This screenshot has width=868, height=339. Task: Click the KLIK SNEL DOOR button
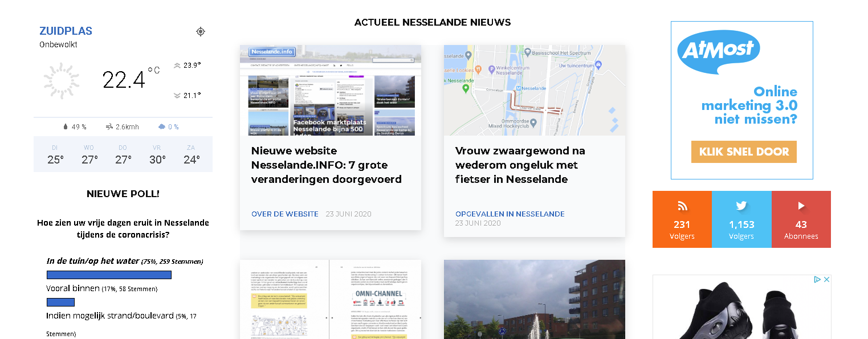click(x=744, y=152)
